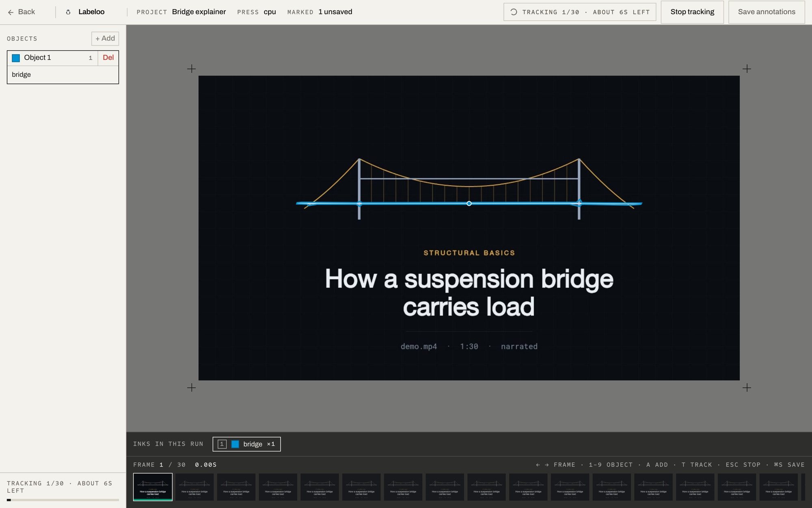Click the blue keypoint on bridge deck

pos(469,203)
